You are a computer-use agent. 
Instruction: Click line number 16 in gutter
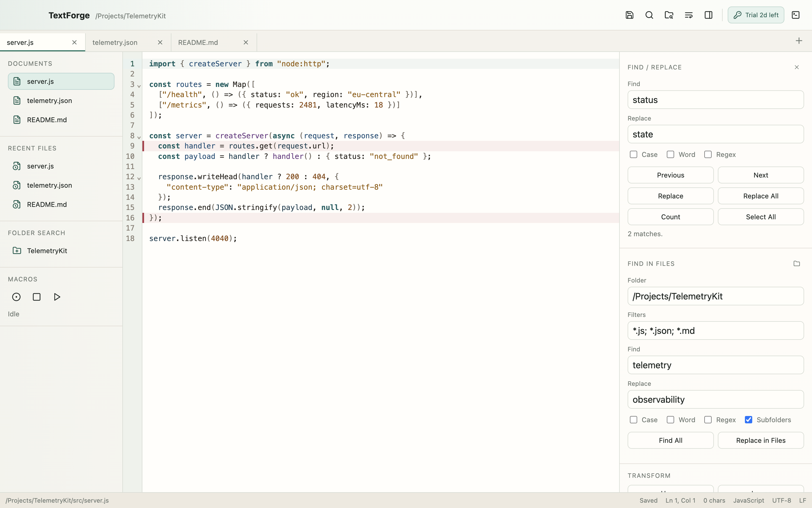coord(130,218)
